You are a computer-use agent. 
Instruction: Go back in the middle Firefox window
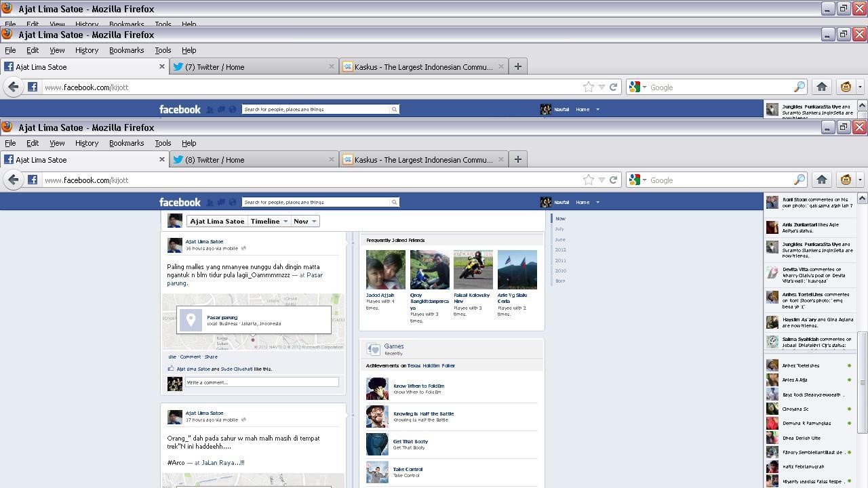tap(14, 87)
